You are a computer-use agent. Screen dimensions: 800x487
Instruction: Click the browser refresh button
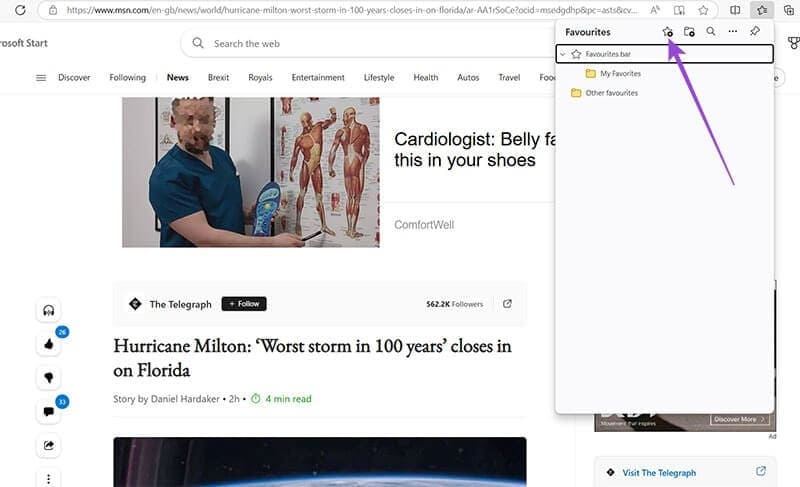[x=19, y=10]
